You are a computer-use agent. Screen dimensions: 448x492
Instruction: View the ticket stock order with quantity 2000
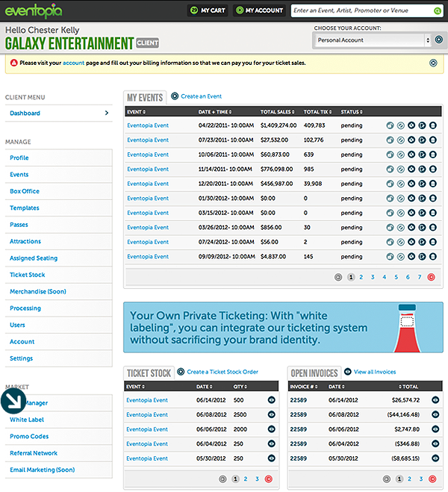click(271, 429)
